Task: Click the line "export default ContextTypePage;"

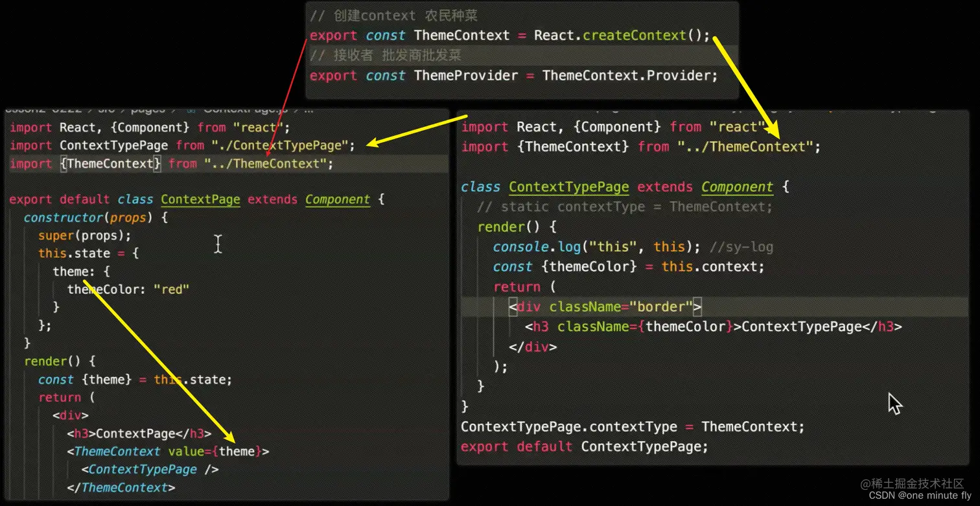Action: tap(585, 447)
